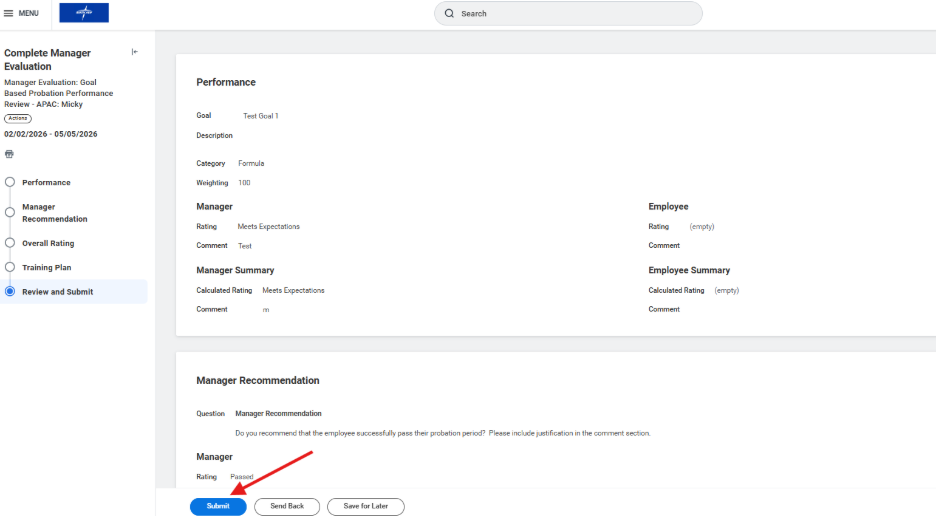Open the Actions dropdown pill
936x516 pixels.
click(x=18, y=118)
